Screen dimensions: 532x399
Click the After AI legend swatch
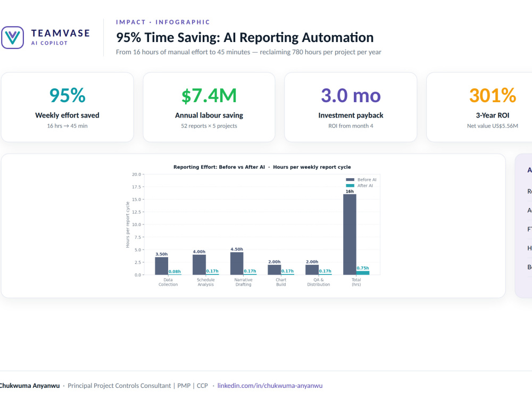[x=350, y=186]
